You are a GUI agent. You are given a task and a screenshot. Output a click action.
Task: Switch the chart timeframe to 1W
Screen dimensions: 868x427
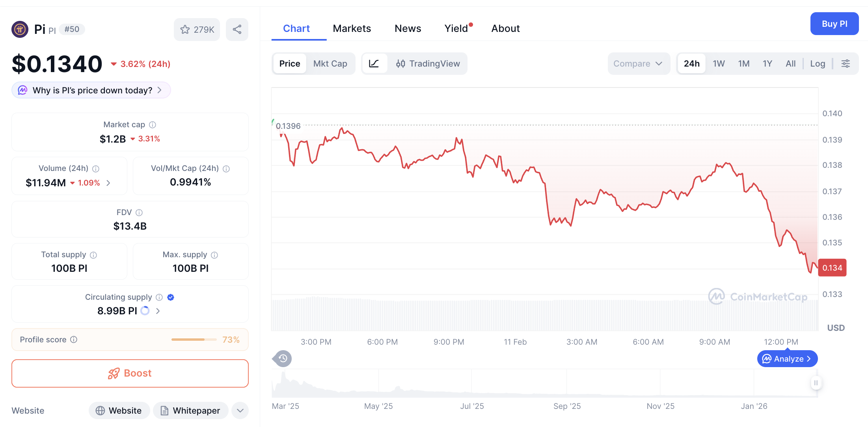point(718,63)
